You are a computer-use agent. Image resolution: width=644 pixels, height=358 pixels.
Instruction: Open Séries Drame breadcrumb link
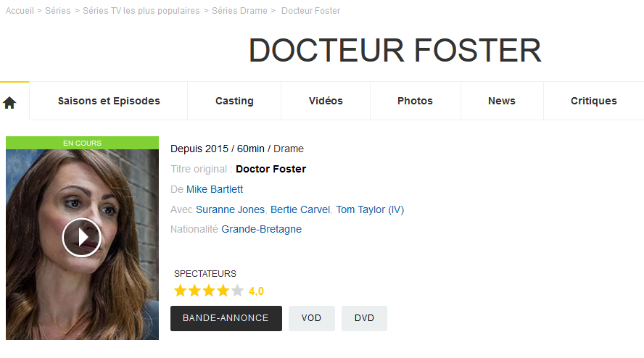click(x=239, y=11)
